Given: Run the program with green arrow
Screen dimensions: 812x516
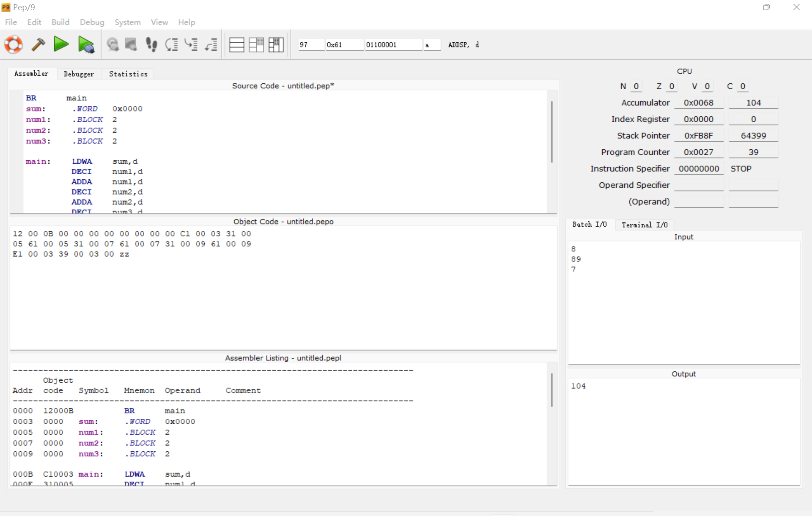Looking at the screenshot, I should 61,44.
